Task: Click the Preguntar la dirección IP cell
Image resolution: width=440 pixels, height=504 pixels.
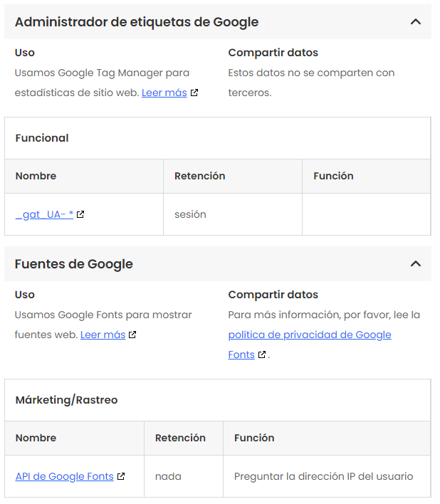Action: [x=323, y=476]
